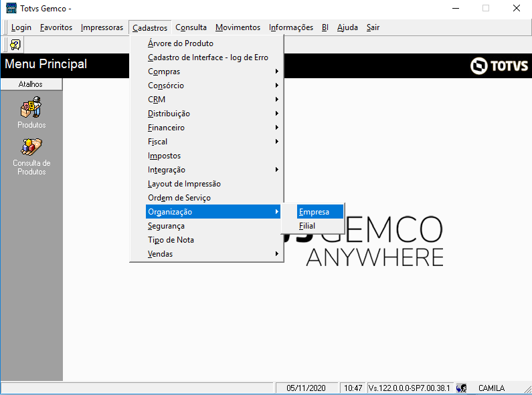Click the highlighted Organização menu entry
The image size is (532, 395).
(213, 212)
